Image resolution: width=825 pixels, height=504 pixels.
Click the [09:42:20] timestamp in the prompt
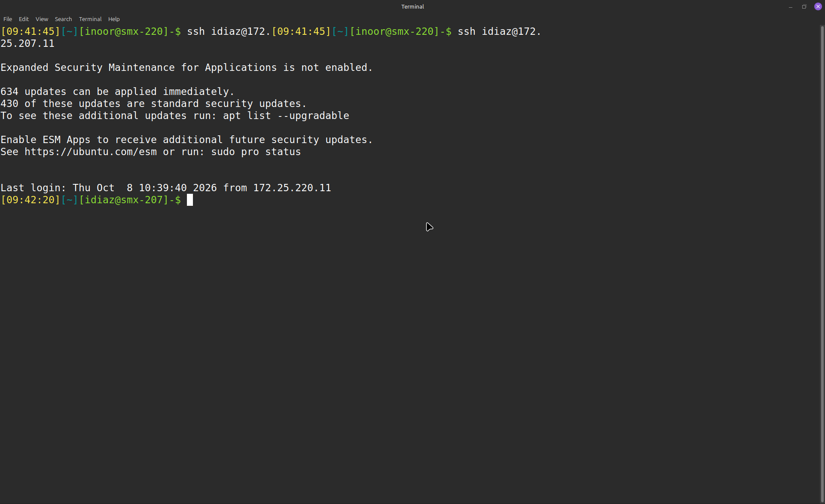(x=31, y=200)
